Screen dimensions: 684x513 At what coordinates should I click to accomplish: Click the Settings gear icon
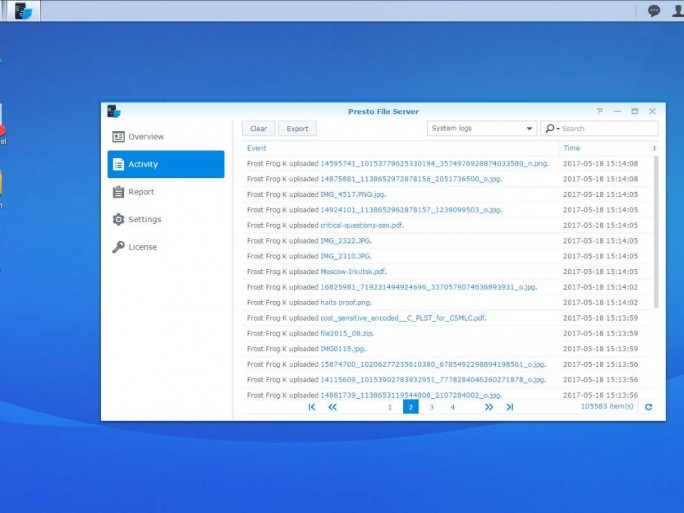click(118, 219)
